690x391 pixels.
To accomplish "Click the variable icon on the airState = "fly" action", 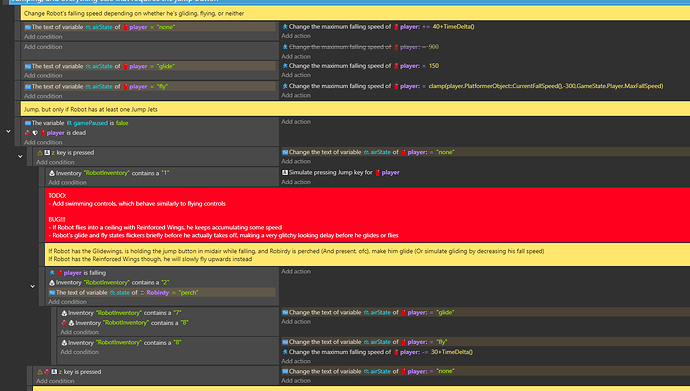I will pos(285,342).
